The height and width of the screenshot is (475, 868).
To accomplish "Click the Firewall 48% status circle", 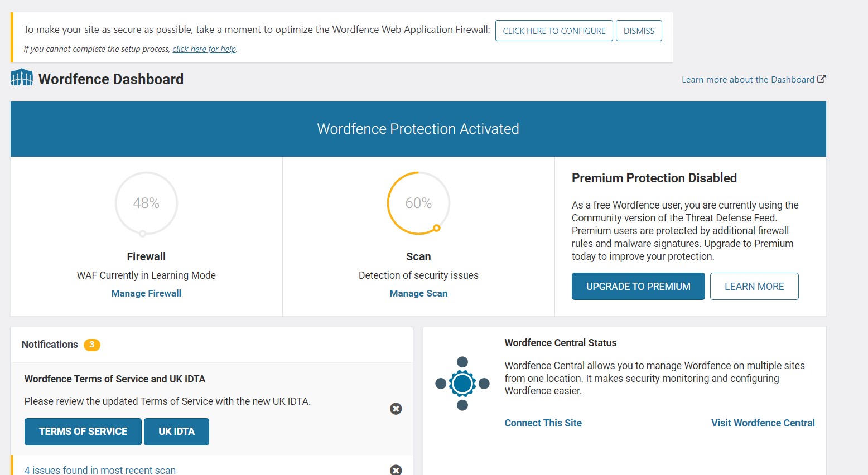I will coord(146,203).
